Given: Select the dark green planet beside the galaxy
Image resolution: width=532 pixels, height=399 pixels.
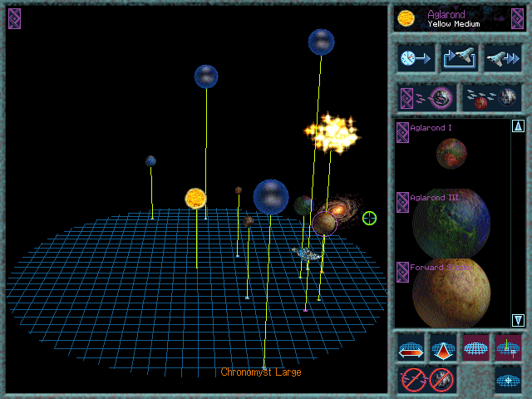Looking at the screenshot, I should tap(303, 205).
